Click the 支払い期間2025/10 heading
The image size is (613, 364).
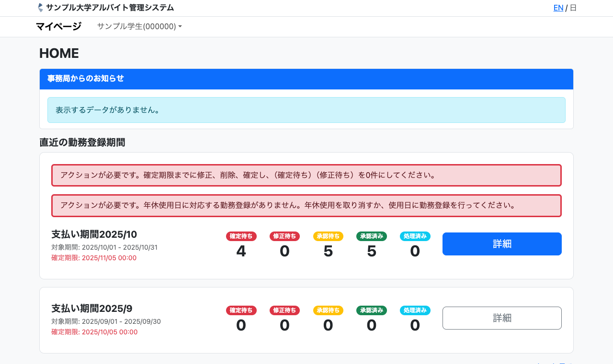94,234
